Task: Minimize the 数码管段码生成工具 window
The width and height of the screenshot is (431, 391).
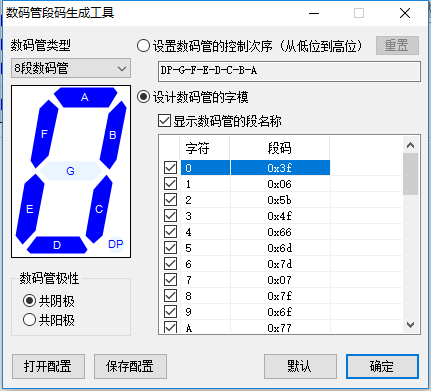Action: [x=314, y=13]
